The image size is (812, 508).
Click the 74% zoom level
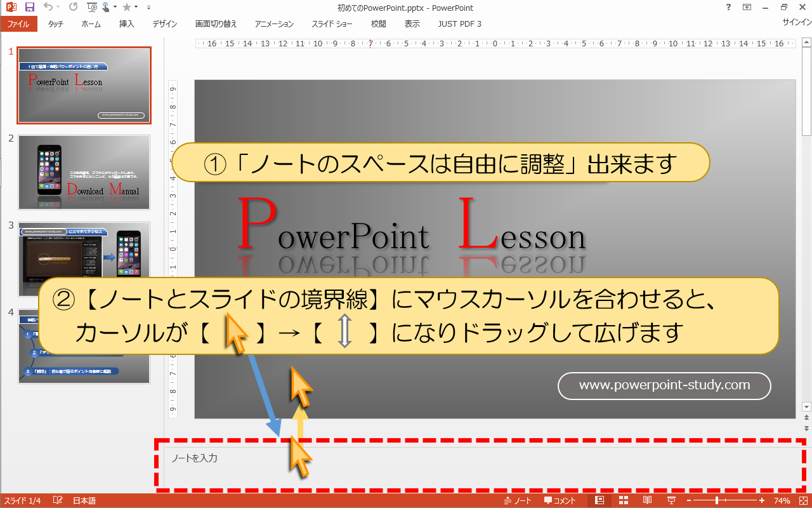pos(782,501)
